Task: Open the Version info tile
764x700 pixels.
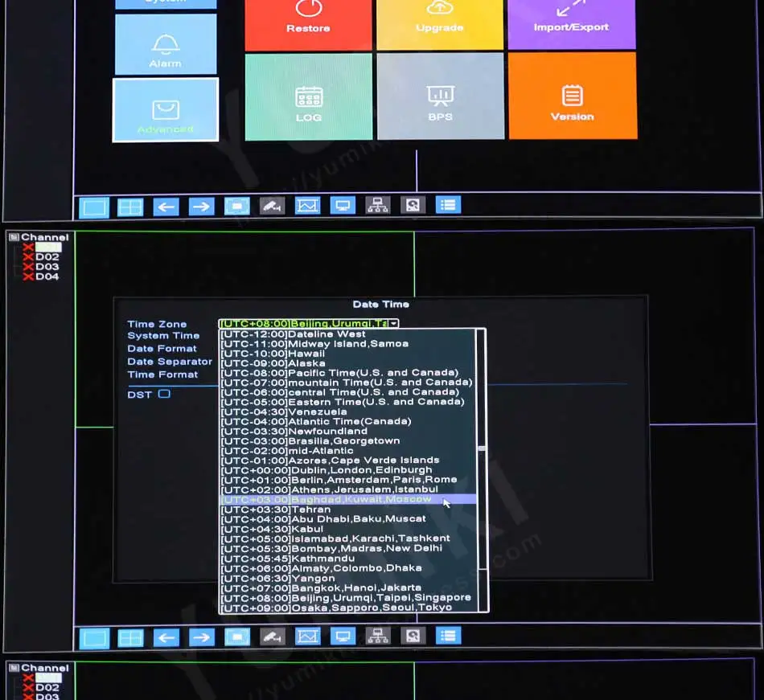Action: [573, 96]
